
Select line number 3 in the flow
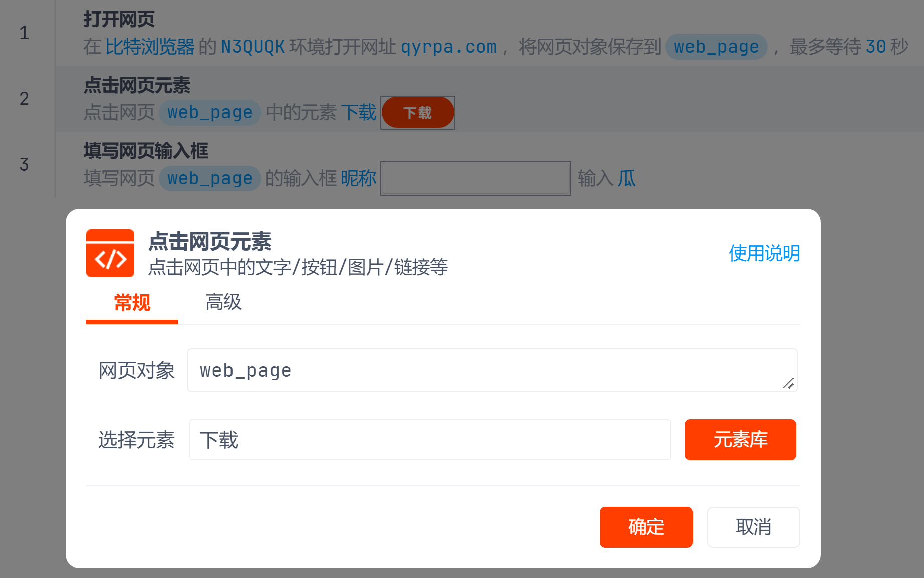(x=24, y=164)
